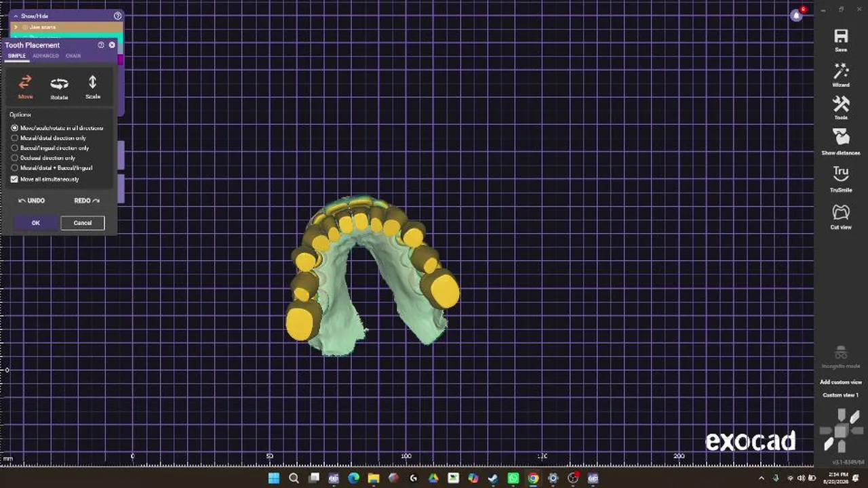Click UNDO
Image resolution: width=868 pixels, height=488 pixels.
31,201
